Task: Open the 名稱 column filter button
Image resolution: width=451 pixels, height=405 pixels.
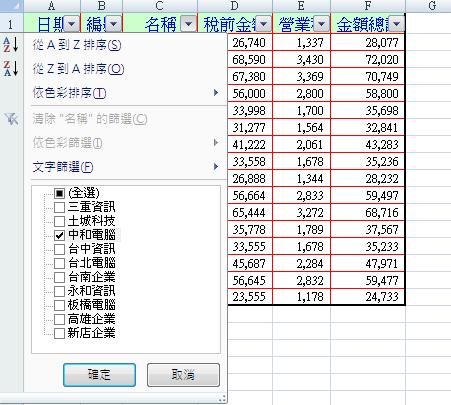Action: point(188,24)
